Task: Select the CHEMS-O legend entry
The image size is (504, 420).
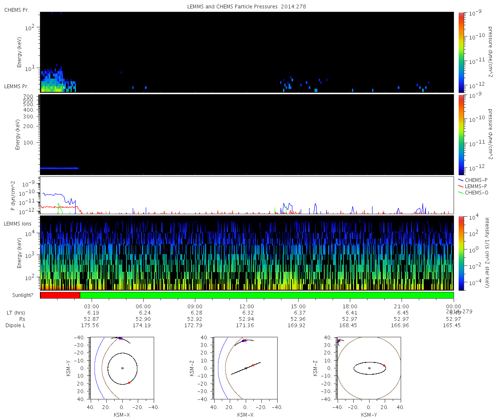Action: [476, 192]
